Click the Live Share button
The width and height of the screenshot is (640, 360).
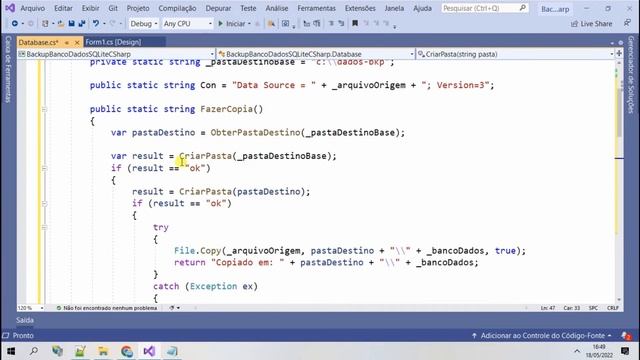click(592, 24)
